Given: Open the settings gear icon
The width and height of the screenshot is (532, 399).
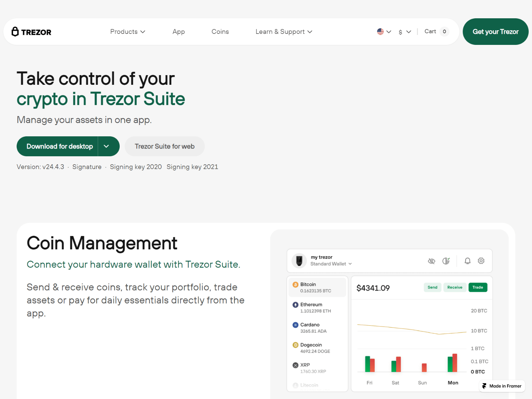Looking at the screenshot, I should pos(481,261).
